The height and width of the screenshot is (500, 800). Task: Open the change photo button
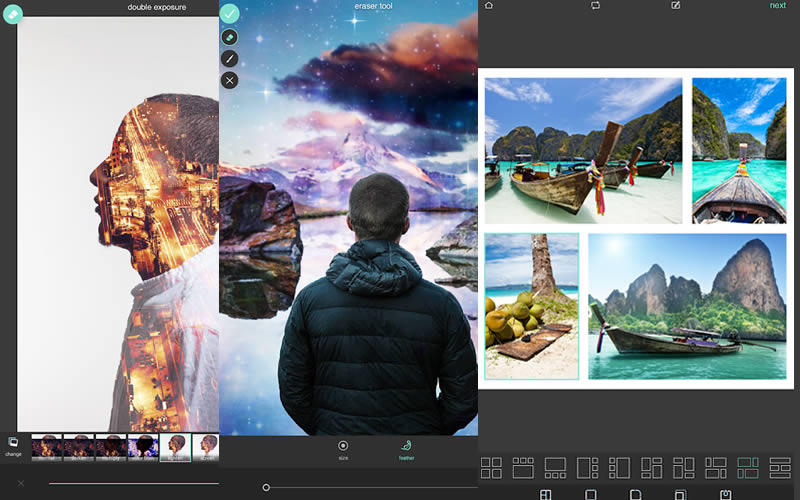point(13,445)
